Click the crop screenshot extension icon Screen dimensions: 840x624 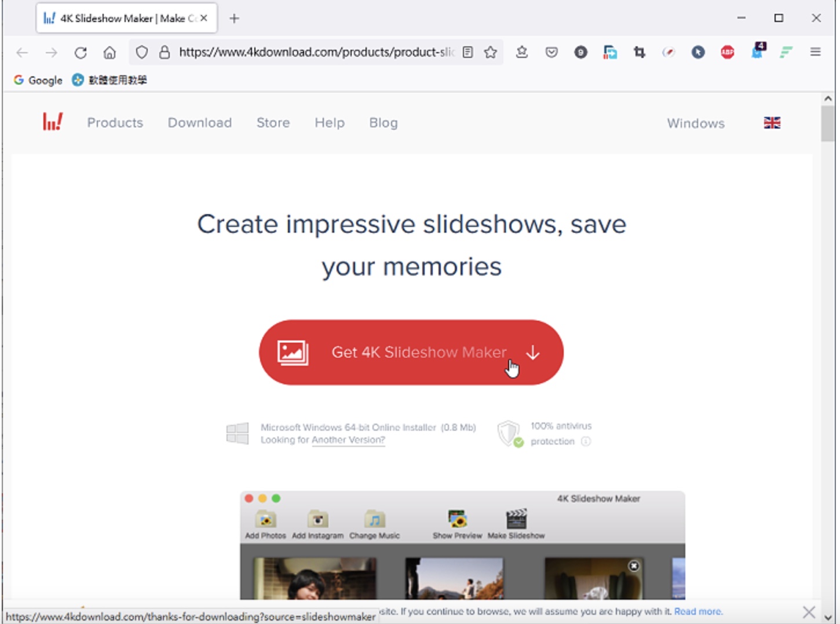point(640,53)
